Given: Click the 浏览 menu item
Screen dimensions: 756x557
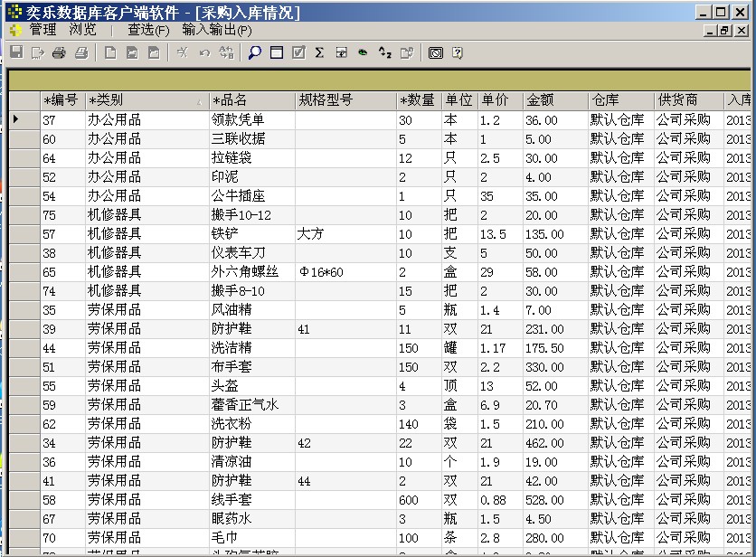Looking at the screenshot, I should [82, 30].
